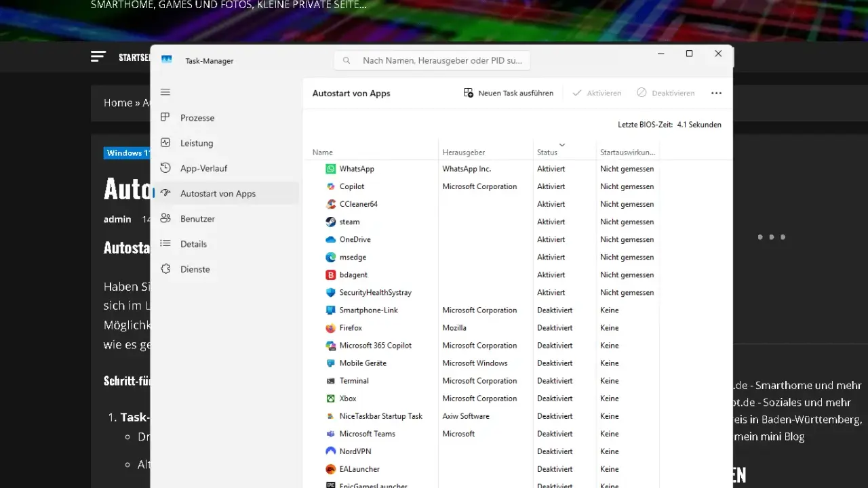Select the Axiw Software publisher cell
The width and height of the screenshot is (868, 488).
(x=466, y=416)
